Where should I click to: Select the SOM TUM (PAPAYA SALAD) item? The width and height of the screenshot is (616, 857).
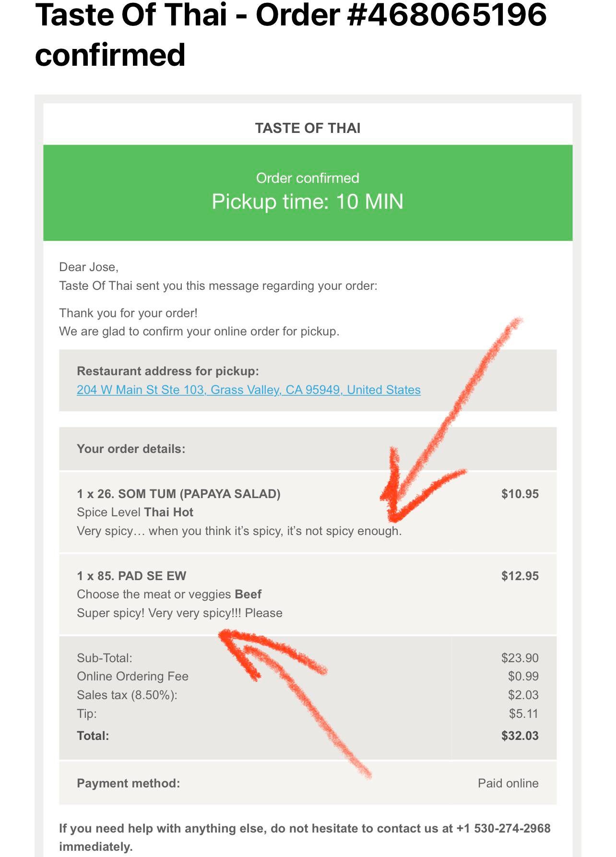pos(178,494)
